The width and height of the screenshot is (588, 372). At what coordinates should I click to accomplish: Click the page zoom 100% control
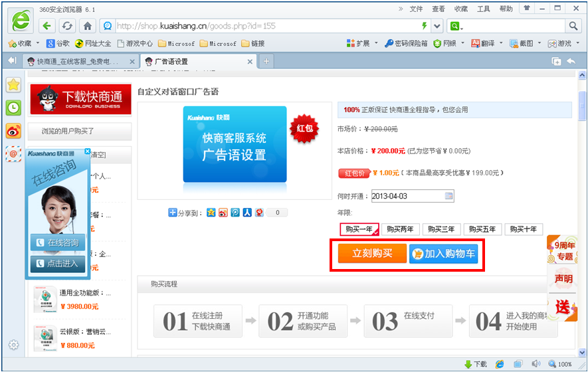[x=561, y=364]
